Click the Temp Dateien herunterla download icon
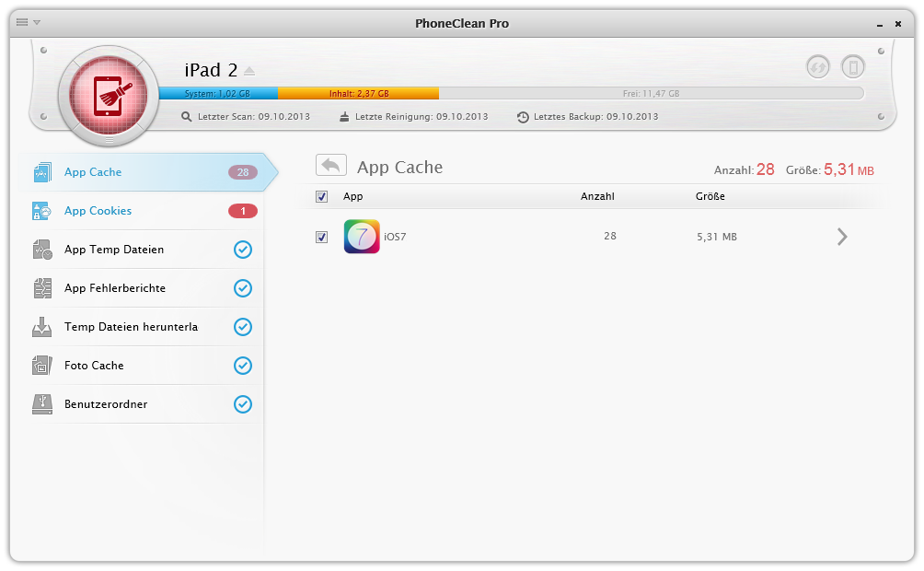Screen dimensions: 924x571 coord(41,327)
